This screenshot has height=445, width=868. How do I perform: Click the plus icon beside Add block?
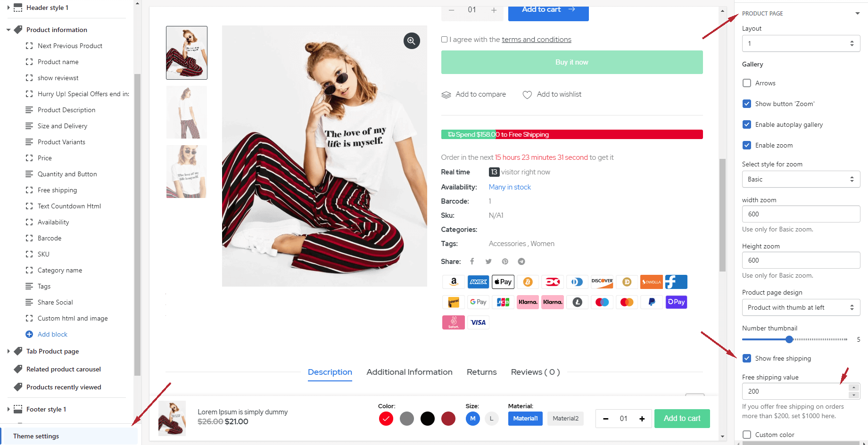tap(29, 334)
